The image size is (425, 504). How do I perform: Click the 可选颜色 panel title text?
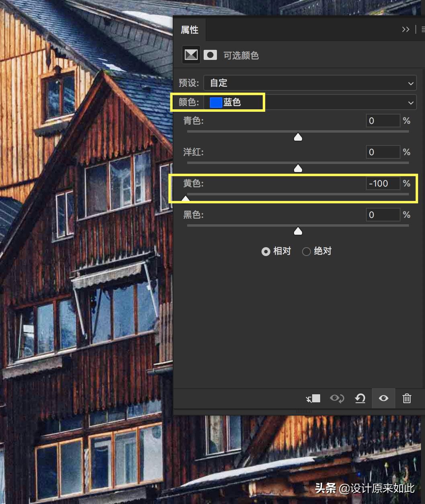click(x=241, y=55)
